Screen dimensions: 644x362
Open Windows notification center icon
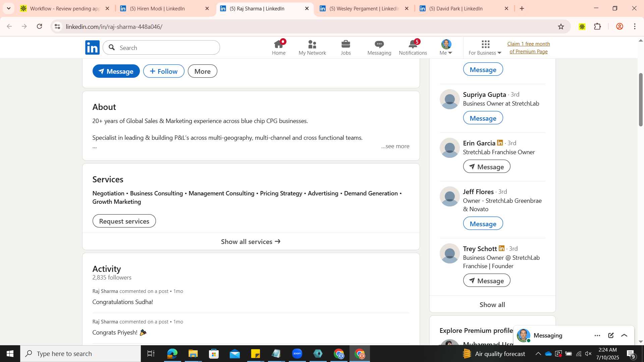click(x=631, y=354)
